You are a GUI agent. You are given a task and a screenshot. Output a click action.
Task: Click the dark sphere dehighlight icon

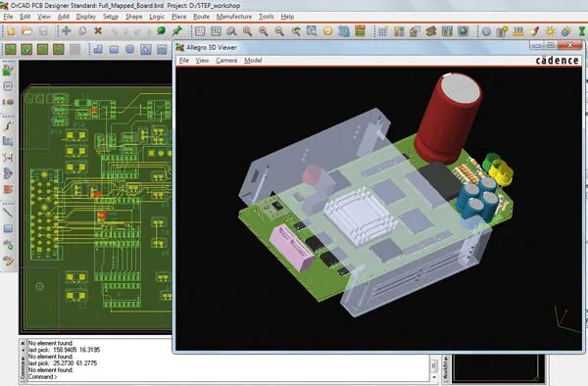pyautogui.click(x=565, y=31)
